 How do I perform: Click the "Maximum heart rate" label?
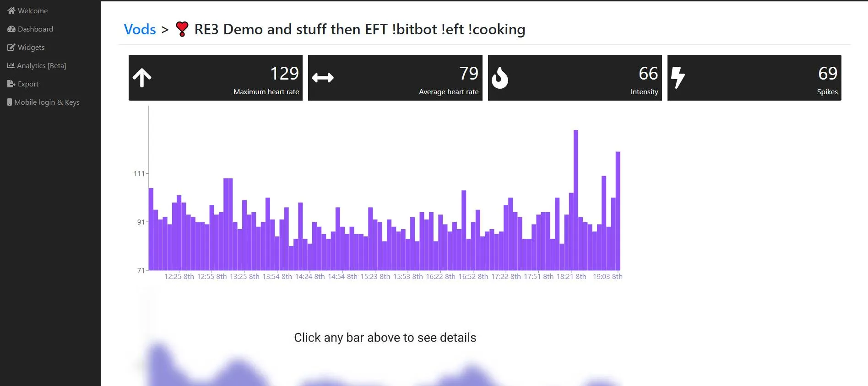pos(266,92)
